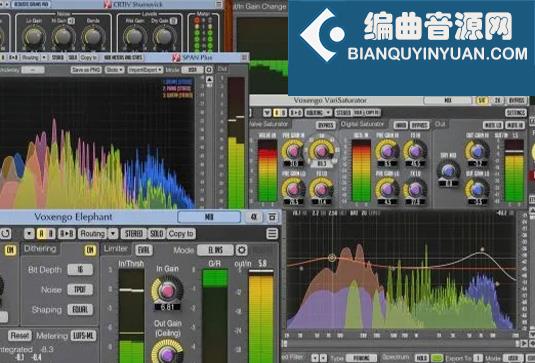Open the Elephant Shaping selector
This screenshot has width=535, height=363.
(80, 309)
